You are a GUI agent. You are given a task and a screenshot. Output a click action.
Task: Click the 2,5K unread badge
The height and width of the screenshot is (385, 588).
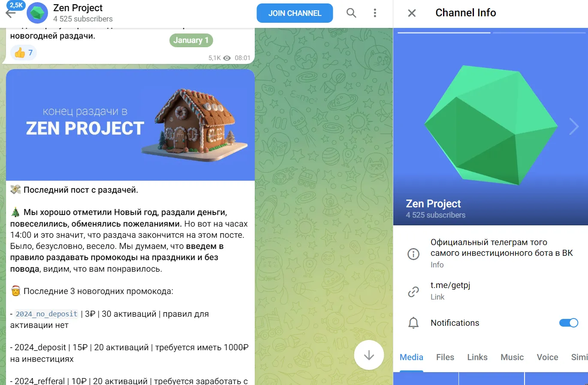point(16,5)
